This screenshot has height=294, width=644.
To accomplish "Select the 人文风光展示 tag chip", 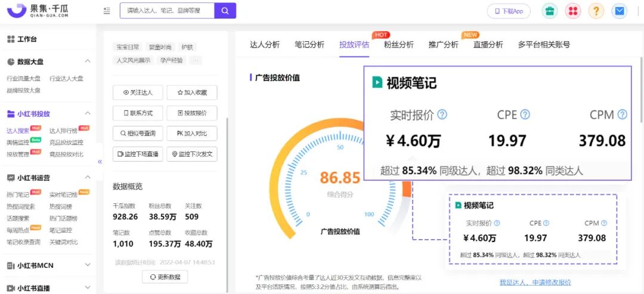I will coord(133,60).
